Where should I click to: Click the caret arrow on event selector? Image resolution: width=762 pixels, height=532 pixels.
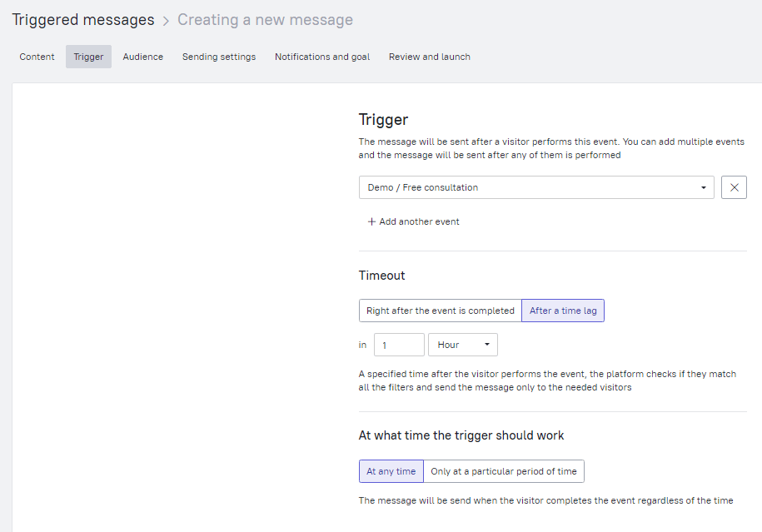click(705, 187)
